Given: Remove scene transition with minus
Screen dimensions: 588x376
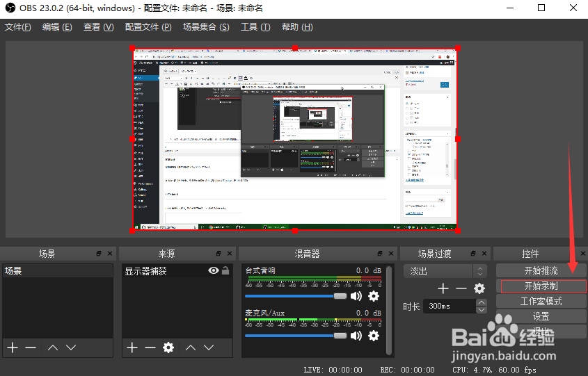Looking at the screenshot, I should coord(461,288).
